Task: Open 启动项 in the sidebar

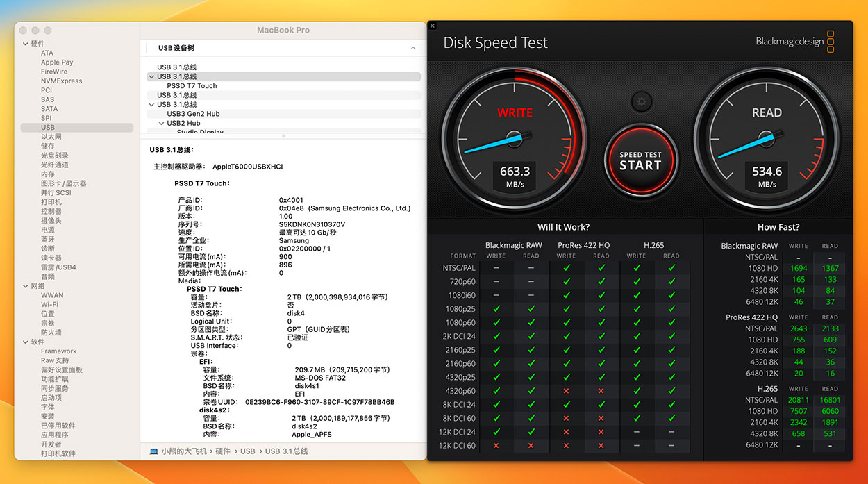Action: pos(51,398)
